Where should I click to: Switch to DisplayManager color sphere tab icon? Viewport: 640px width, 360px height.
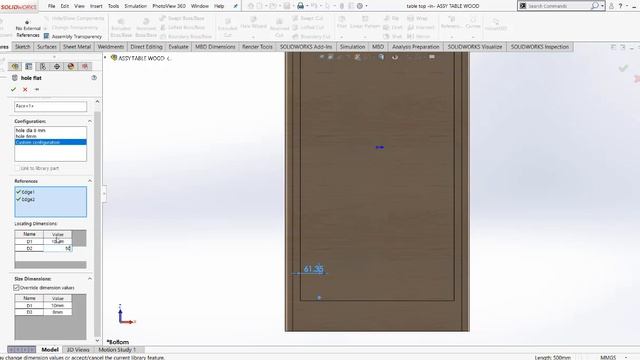tap(71, 67)
